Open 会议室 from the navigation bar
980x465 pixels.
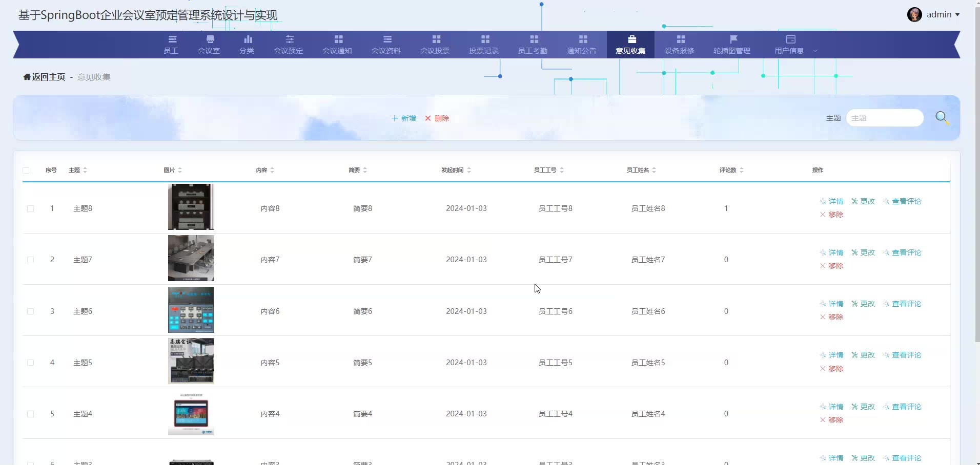click(x=209, y=45)
